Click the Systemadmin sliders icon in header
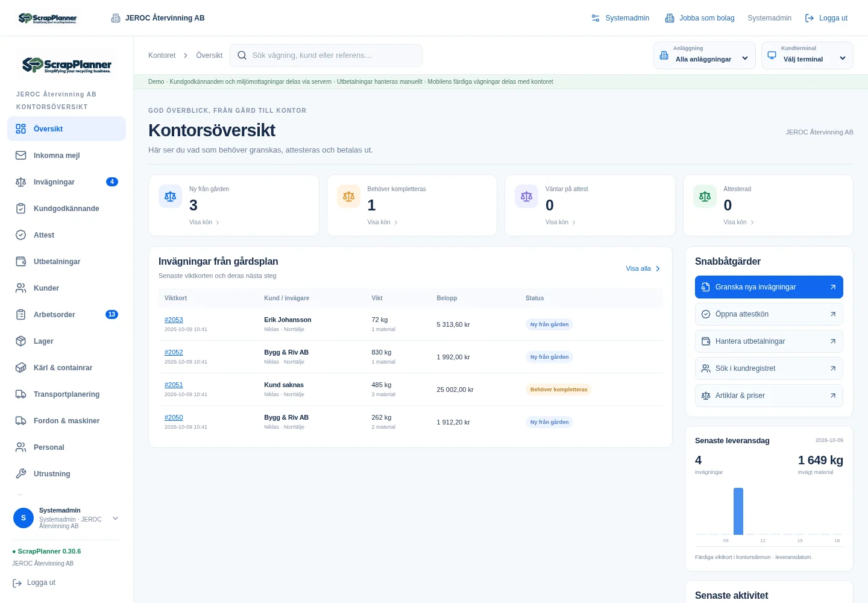The height and width of the screenshot is (603, 868). click(x=596, y=18)
